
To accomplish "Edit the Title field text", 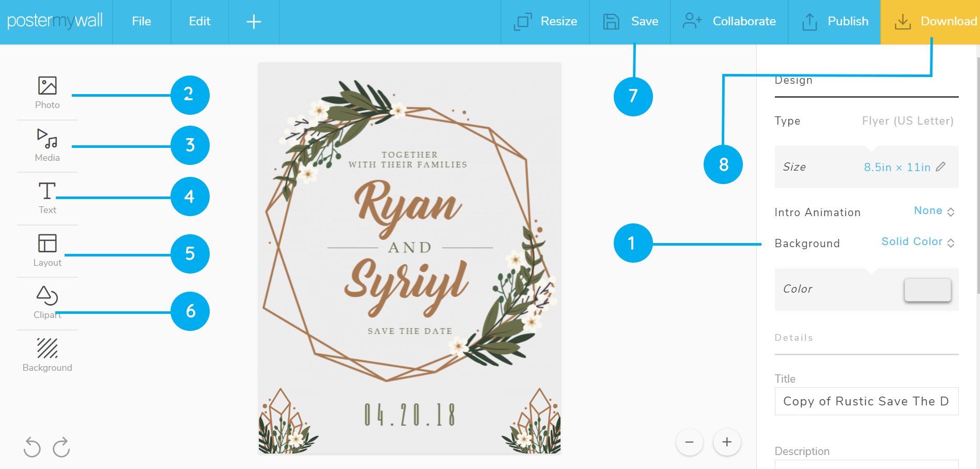I will [x=866, y=401].
